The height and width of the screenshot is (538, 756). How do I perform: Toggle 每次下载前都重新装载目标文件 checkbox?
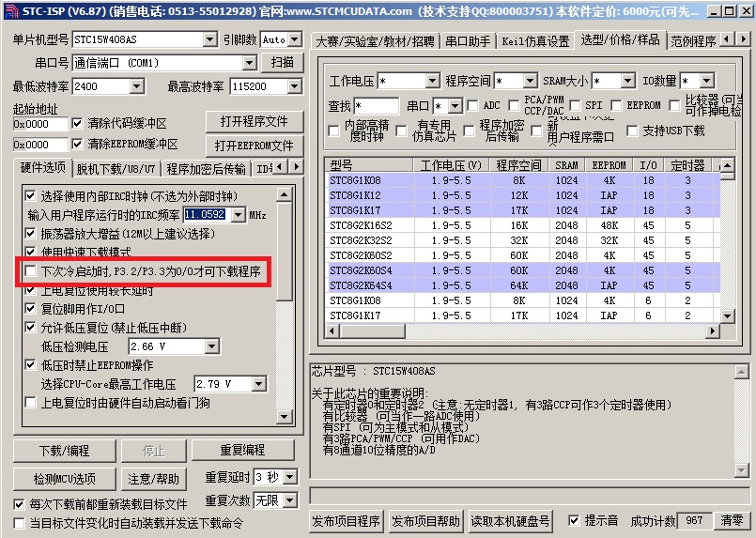click(x=19, y=504)
